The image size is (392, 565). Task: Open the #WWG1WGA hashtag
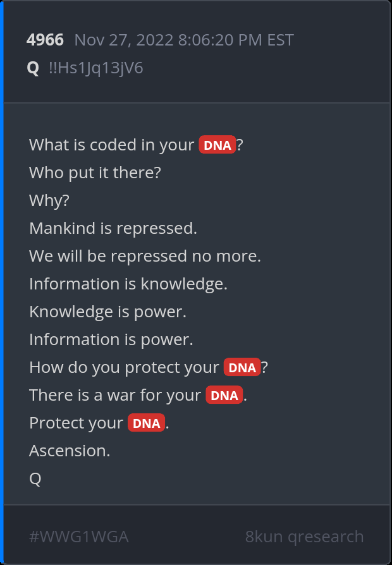click(79, 537)
